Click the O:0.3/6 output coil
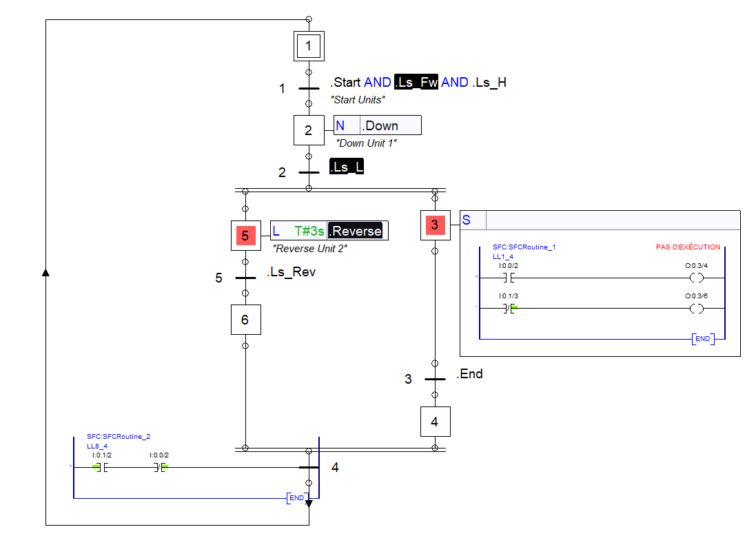The height and width of the screenshot is (536, 756). point(697,309)
